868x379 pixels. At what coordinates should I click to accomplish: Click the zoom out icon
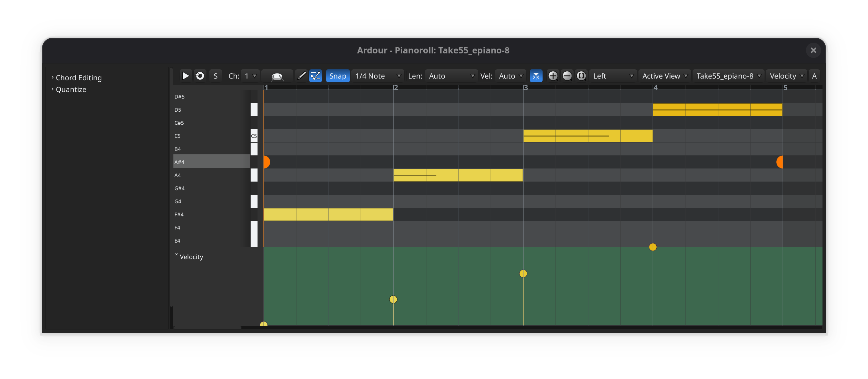coord(567,76)
